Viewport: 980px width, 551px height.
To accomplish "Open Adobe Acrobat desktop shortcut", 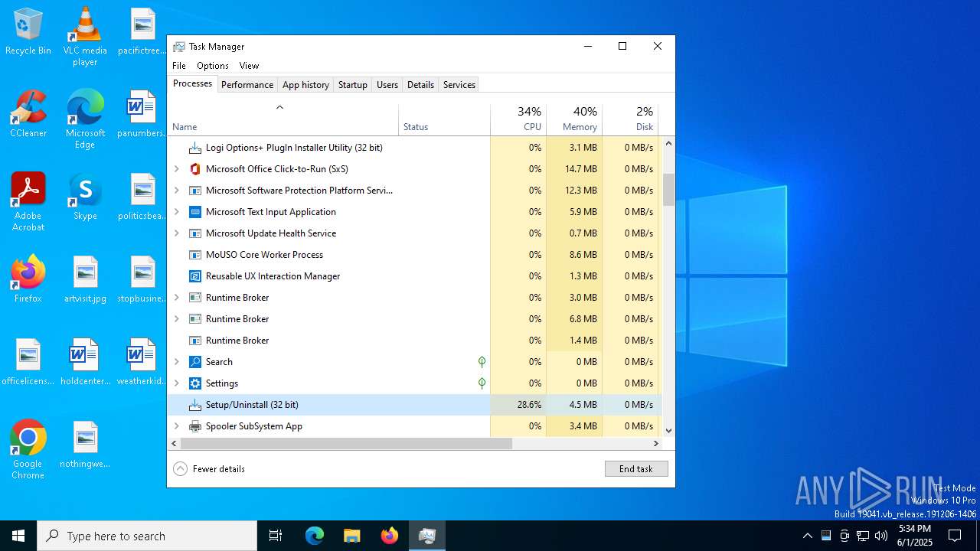I will (x=28, y=202).
